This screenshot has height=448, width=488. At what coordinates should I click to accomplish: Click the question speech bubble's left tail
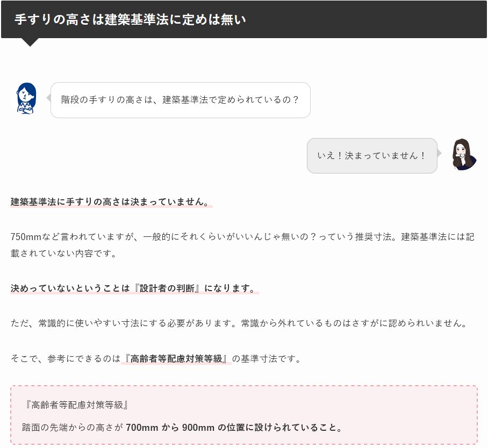coord(48,98)
